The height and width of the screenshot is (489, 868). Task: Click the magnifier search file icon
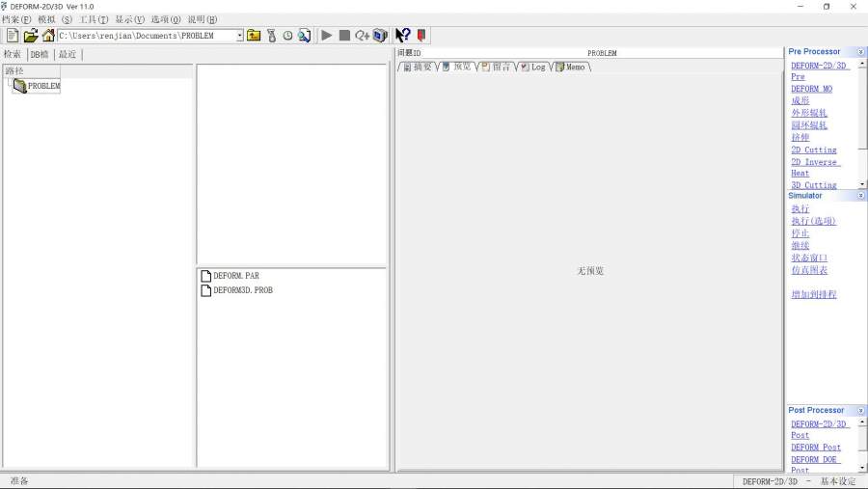[x=304, y=36]
